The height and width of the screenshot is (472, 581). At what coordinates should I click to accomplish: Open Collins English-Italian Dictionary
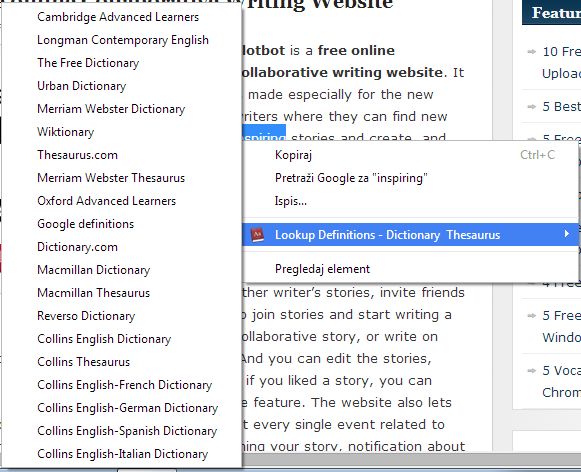[x=122, y=453]
